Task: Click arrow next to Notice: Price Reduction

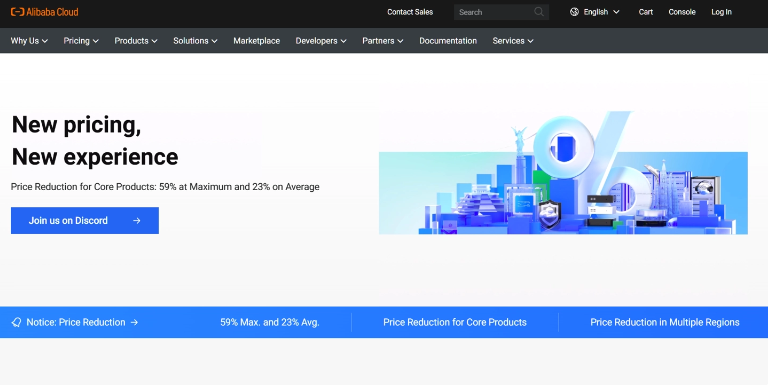Action: click(134, 323)
